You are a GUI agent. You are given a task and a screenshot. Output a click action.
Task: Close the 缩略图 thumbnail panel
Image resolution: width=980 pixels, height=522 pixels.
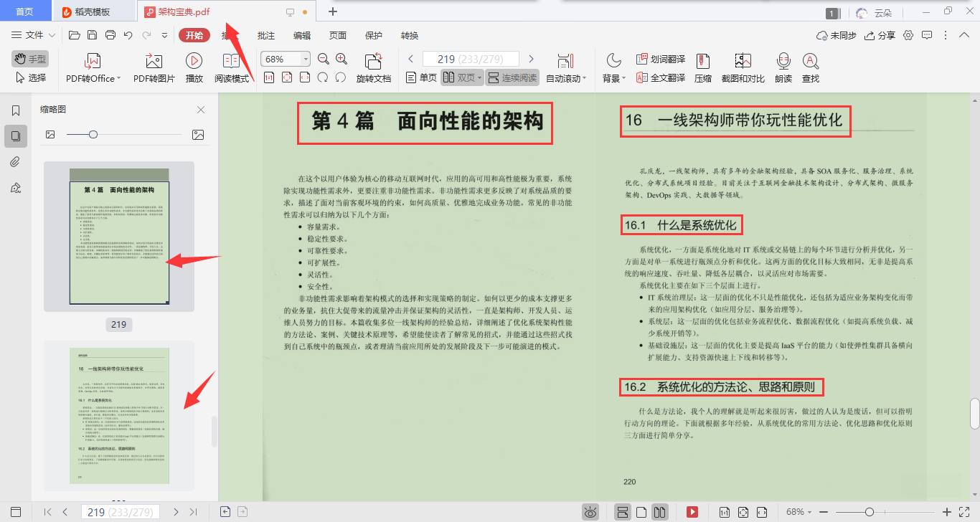201,110
